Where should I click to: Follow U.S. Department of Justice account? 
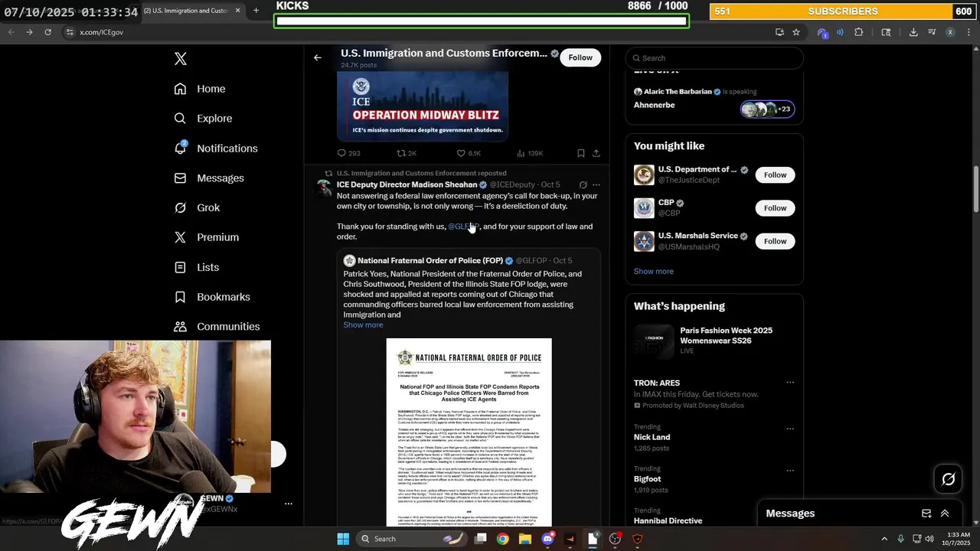coord(775,175)
